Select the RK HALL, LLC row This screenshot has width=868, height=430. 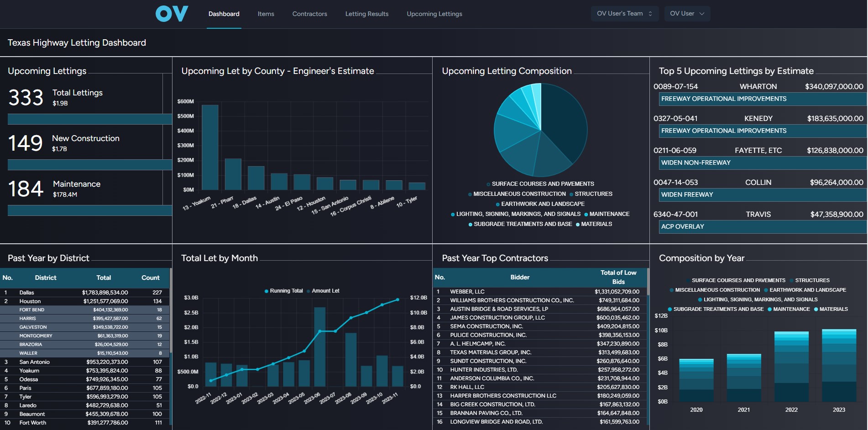pos(539,387)
